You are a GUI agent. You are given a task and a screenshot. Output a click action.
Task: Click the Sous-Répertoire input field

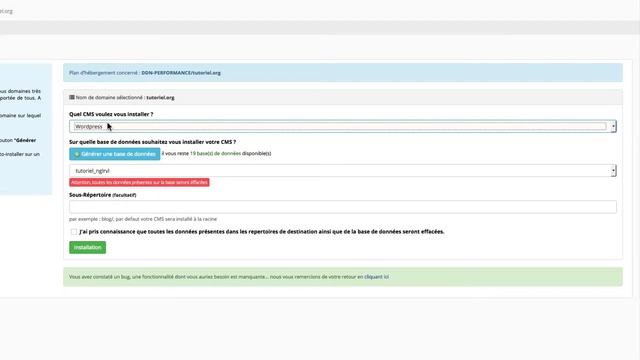point(342,207)
